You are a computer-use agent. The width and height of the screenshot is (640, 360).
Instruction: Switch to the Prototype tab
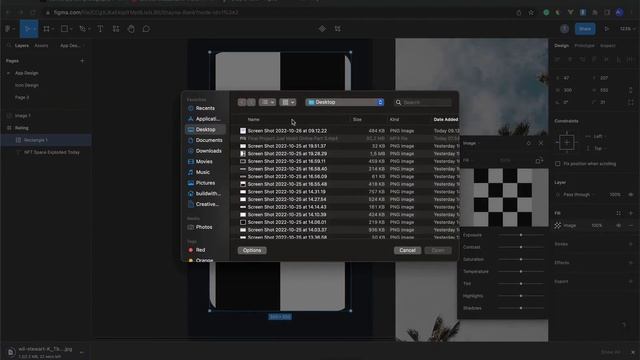point(584,46)
